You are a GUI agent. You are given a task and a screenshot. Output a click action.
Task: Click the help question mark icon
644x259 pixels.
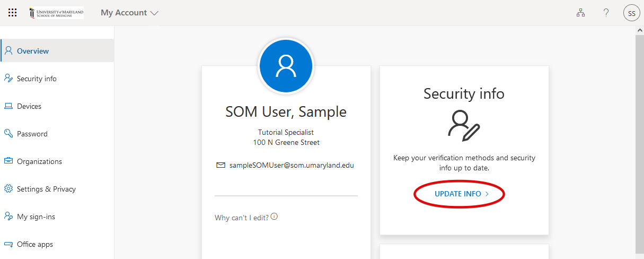(606, 13)
